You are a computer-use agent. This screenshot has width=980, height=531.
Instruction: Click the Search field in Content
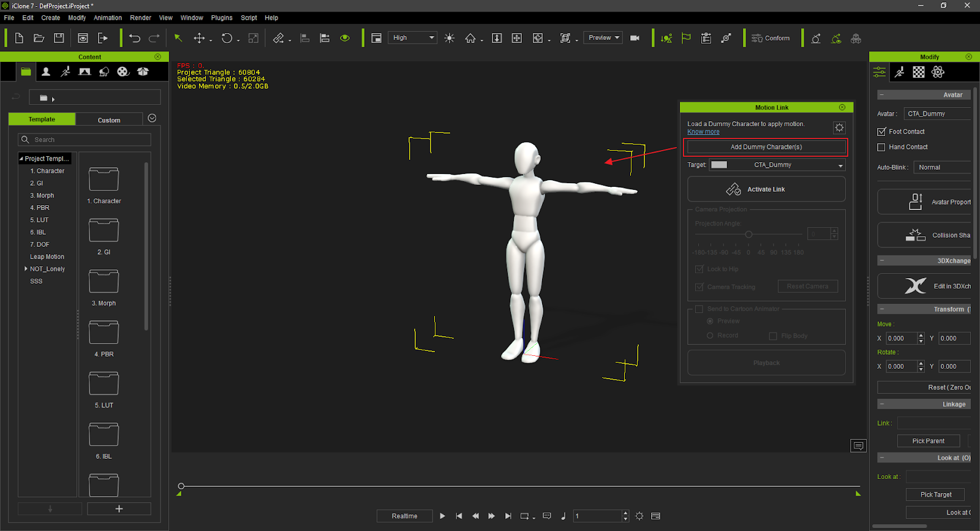point(85,140)
